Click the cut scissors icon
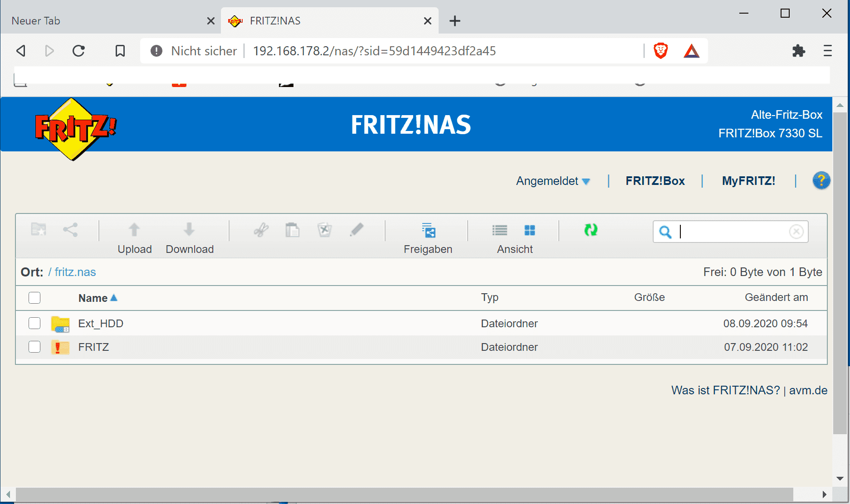This screenshot has width=850, height=504. pyautogui.click(x=261, y=230)
